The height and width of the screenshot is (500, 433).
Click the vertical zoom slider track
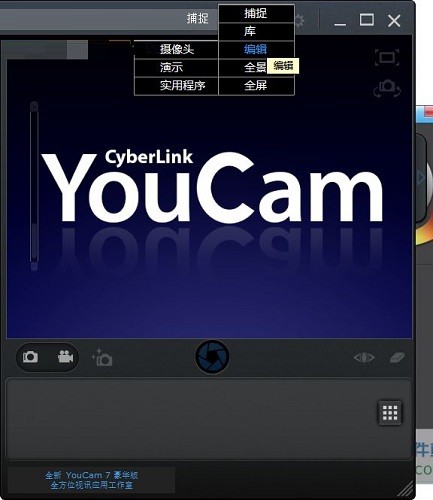(34, 187)
